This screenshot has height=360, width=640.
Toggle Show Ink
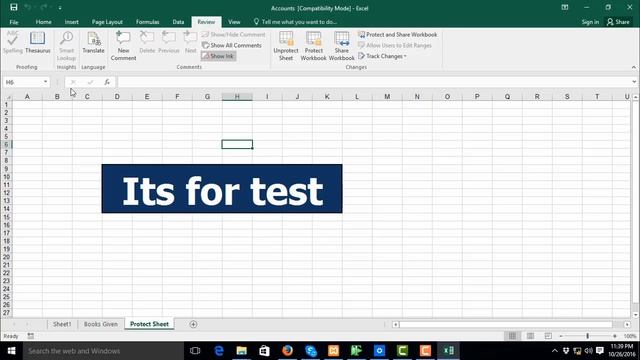click(218, 56)
